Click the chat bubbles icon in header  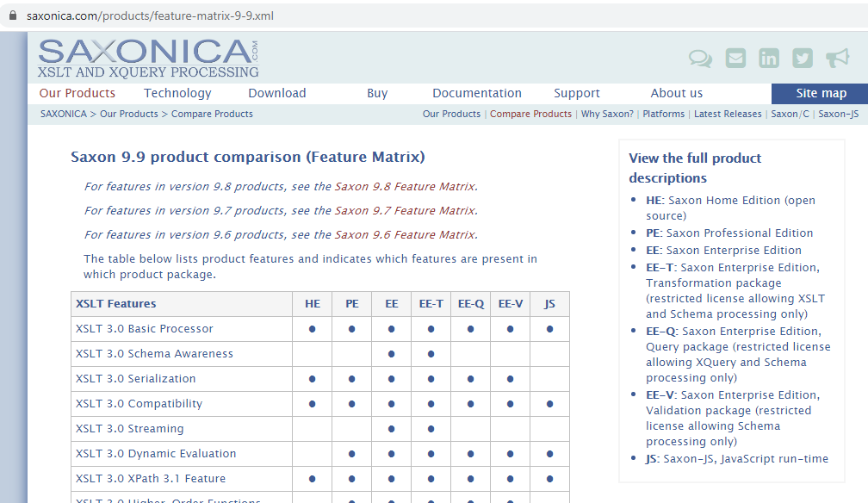700,59
